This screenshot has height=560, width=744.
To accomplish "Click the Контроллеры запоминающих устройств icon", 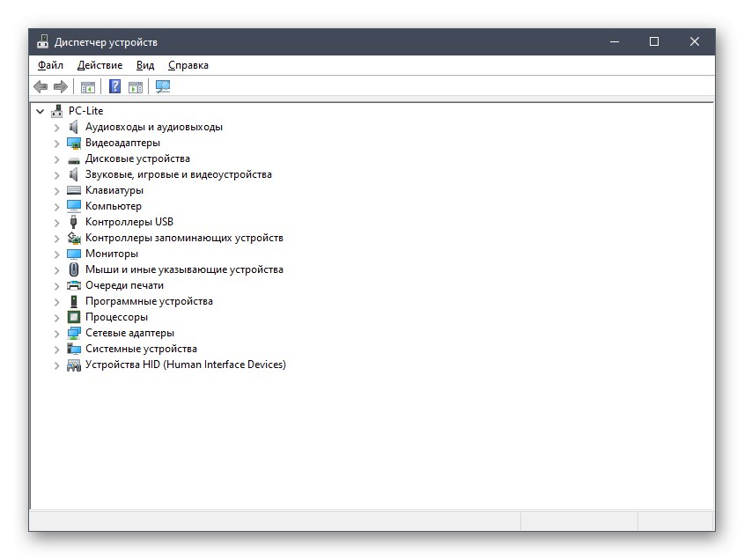I will pyautogui.click(x=74, y=237).
